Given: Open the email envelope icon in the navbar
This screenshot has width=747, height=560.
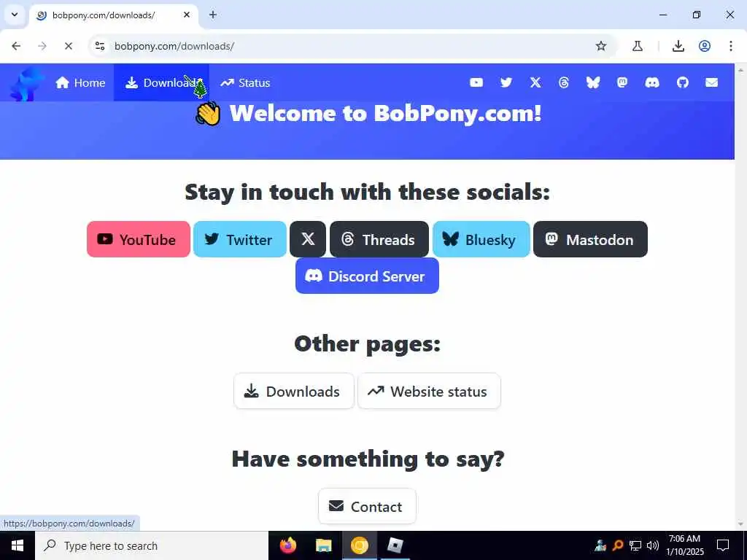Looking at the screenshot, I should pyautogui.click(x=712, y=83).
